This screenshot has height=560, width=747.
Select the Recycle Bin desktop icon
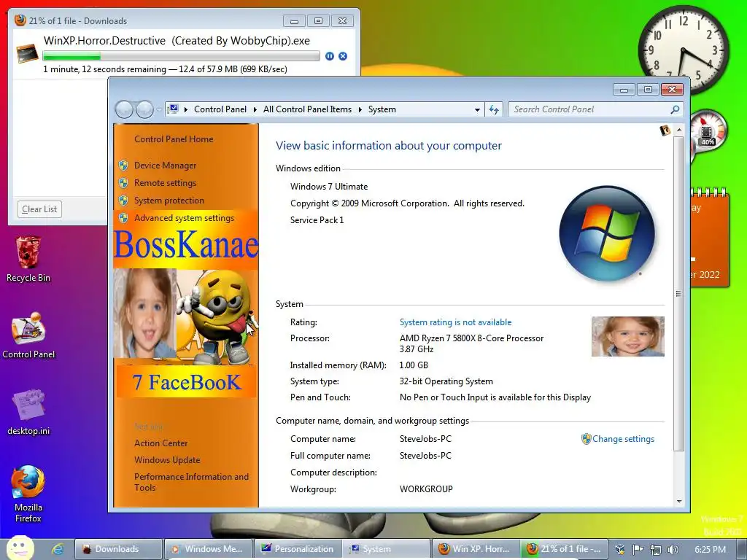[28, 260]
